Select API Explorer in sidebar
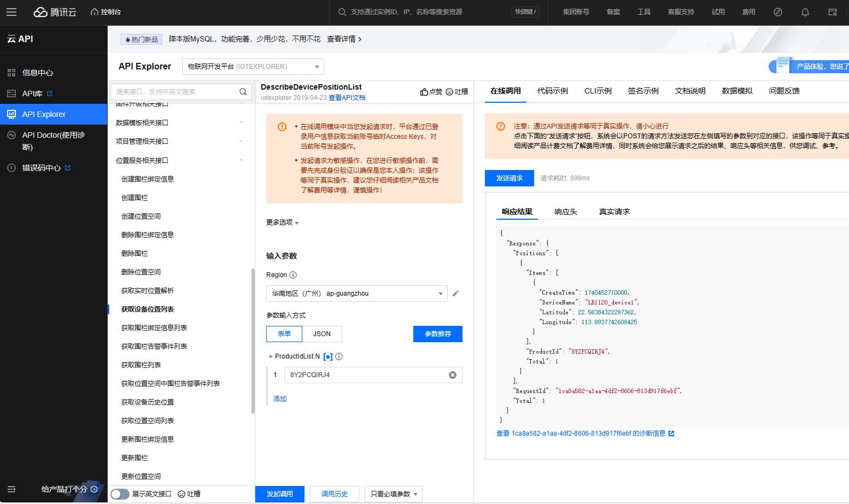Viewport: 849px width, 504px height. [54, 114]
